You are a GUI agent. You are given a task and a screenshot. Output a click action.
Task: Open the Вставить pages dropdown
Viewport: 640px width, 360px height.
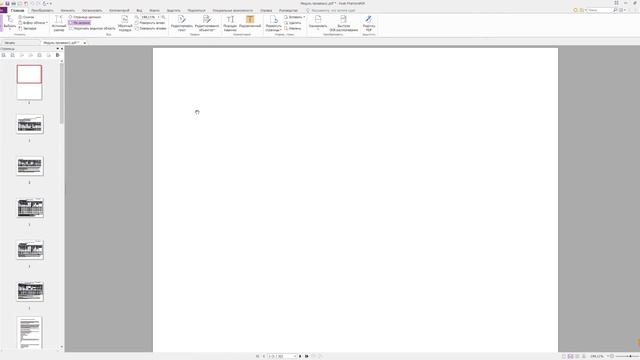pyautogui.click(x=294, y=17)
